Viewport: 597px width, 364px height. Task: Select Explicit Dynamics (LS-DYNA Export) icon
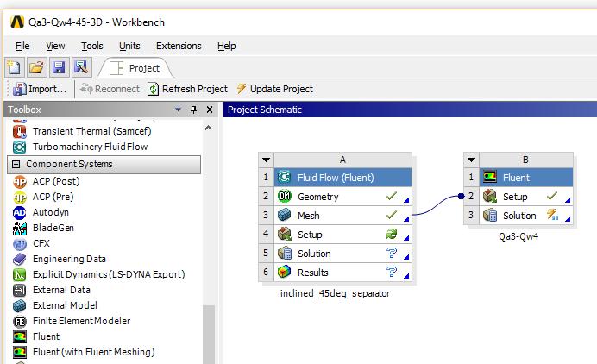pos(20,274)
